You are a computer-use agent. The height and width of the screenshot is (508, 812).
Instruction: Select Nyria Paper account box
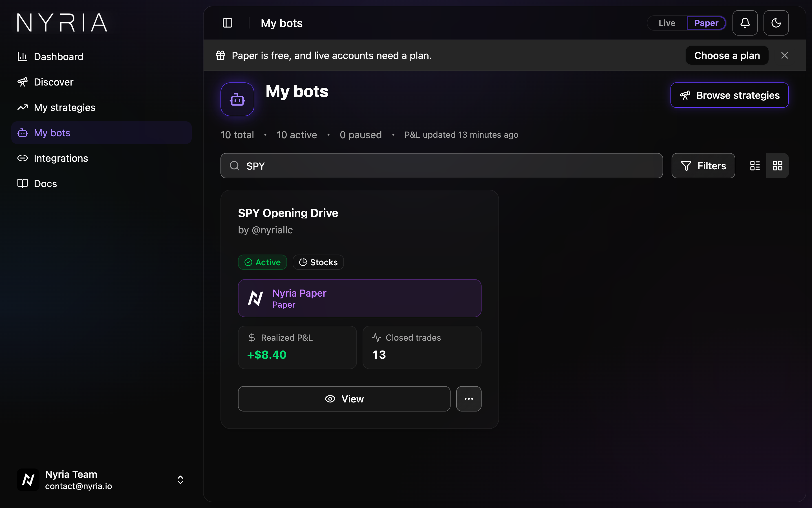point(359,298)
